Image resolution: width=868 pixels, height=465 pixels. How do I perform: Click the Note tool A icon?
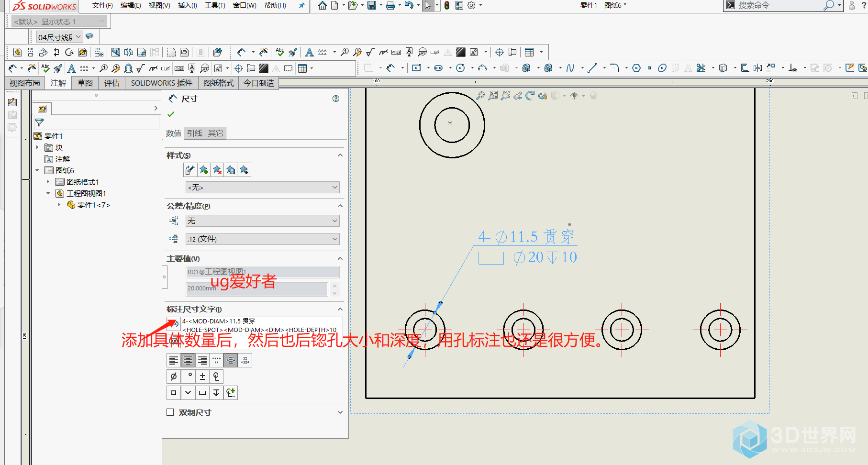(x=309, y=52)
